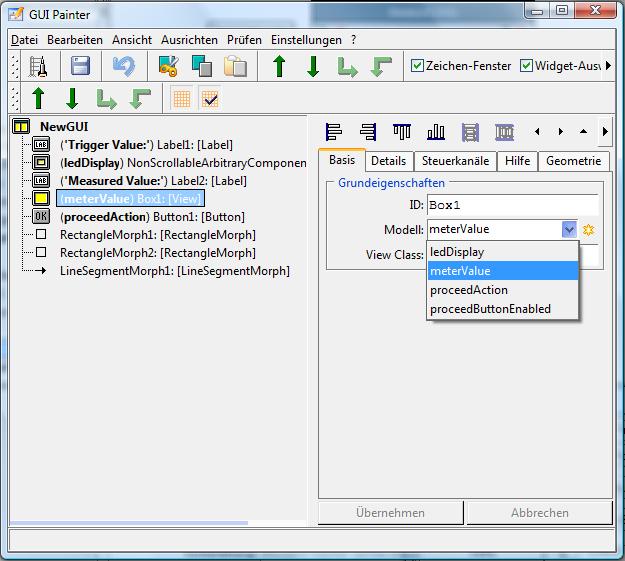
Task: Open the Ausrichten menu
Action: (189, 40)
